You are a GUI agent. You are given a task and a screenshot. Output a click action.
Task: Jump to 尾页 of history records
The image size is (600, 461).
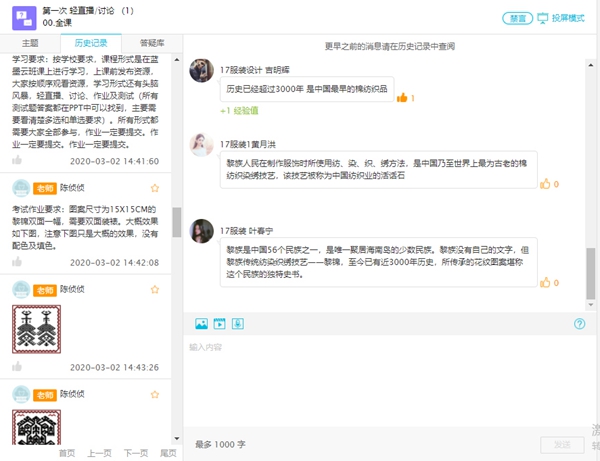(x=168, y=453)
